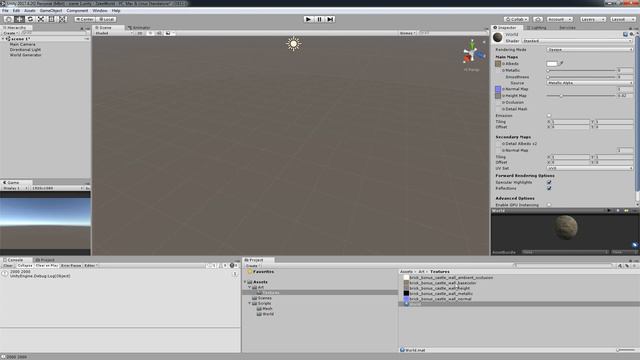Click the Normal Map texture slot
Screen dimensions: 640x360
click(x=498, y=89)
